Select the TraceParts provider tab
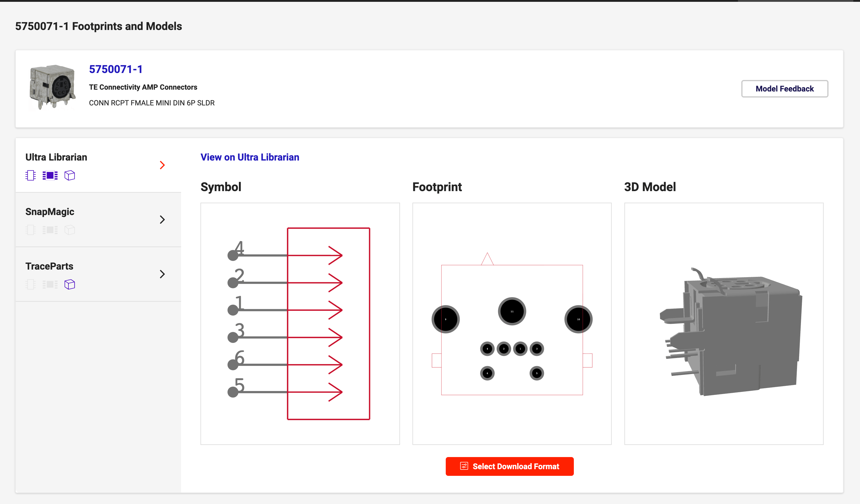The height and width of the screenshot is (504, 860). point(49,266)
